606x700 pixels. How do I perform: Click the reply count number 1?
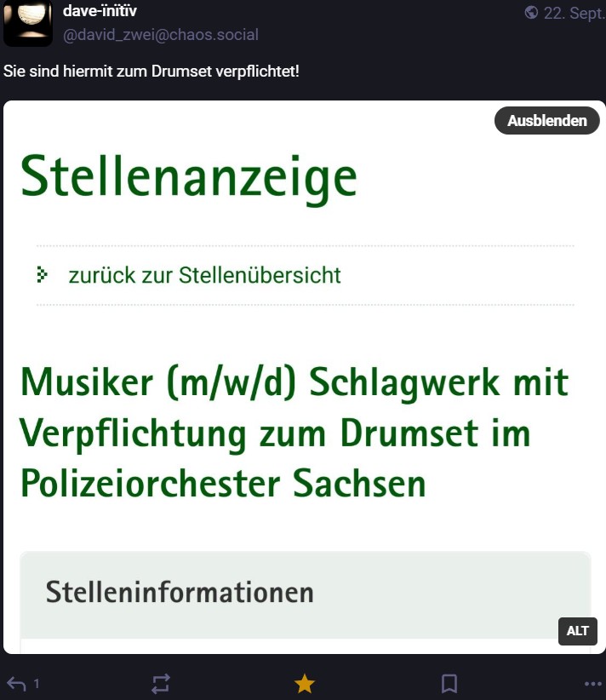37,684
